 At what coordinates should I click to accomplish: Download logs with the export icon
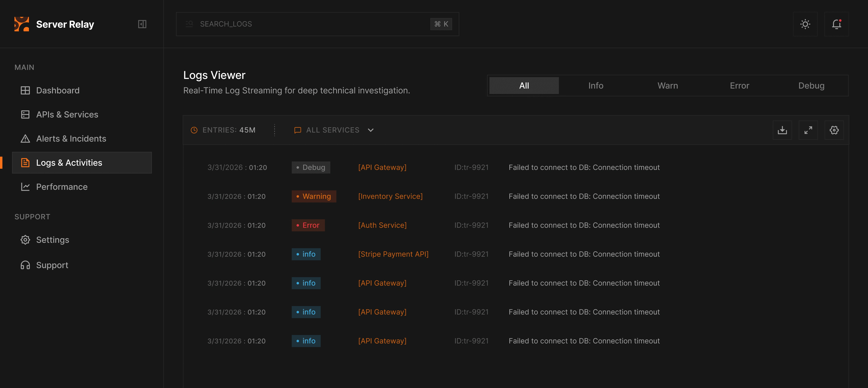[782, 130]
